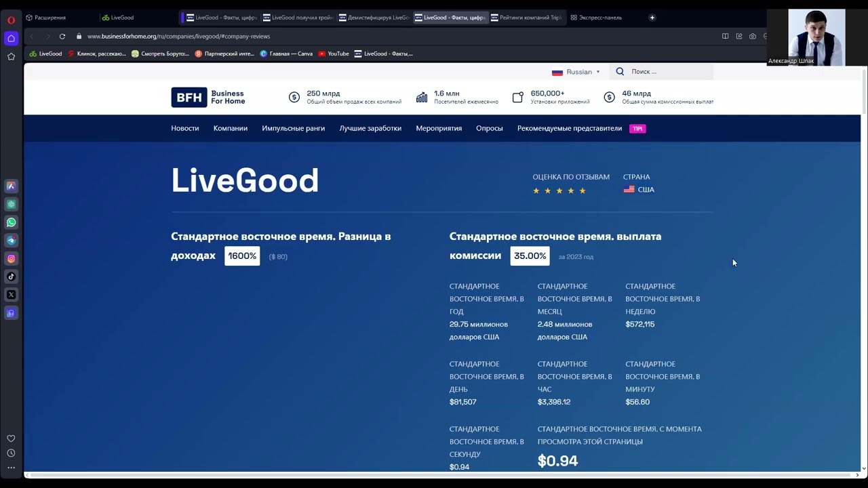
Task: Open Новости menu item
Action: coord(185,128)
